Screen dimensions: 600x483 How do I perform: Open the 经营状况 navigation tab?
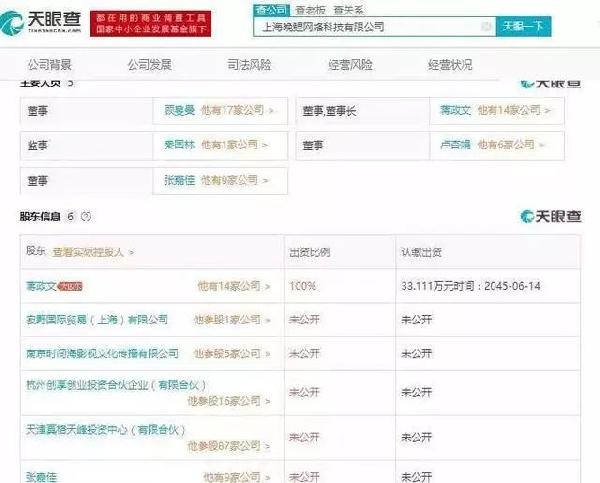[x=450, y=65]
